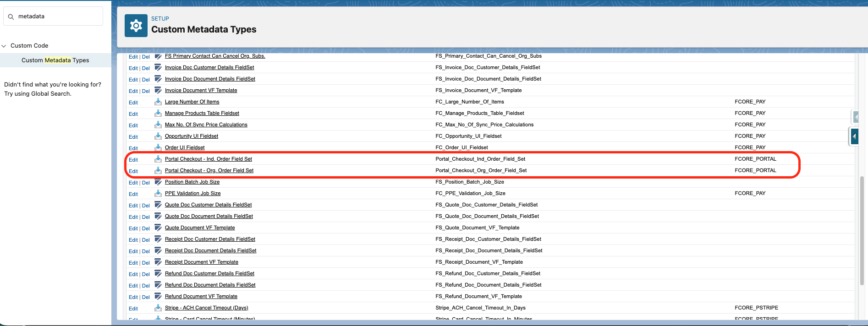Click Try using Global Search hint text
Image resolution: width=868 pixels, height=326 pixels.
38,94
